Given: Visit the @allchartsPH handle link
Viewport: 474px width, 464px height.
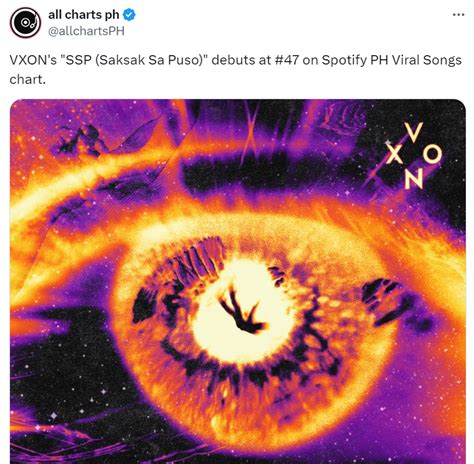Looking at the screenshot, I should 86,31.
